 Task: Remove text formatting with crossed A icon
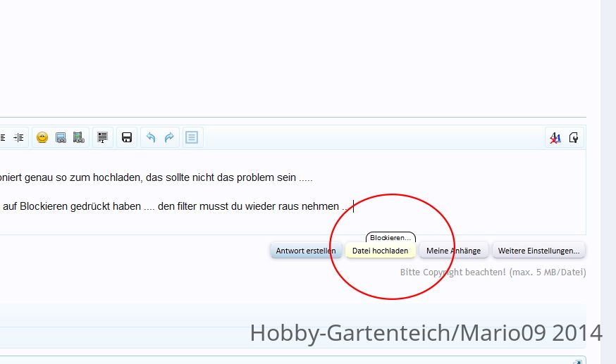555,138
